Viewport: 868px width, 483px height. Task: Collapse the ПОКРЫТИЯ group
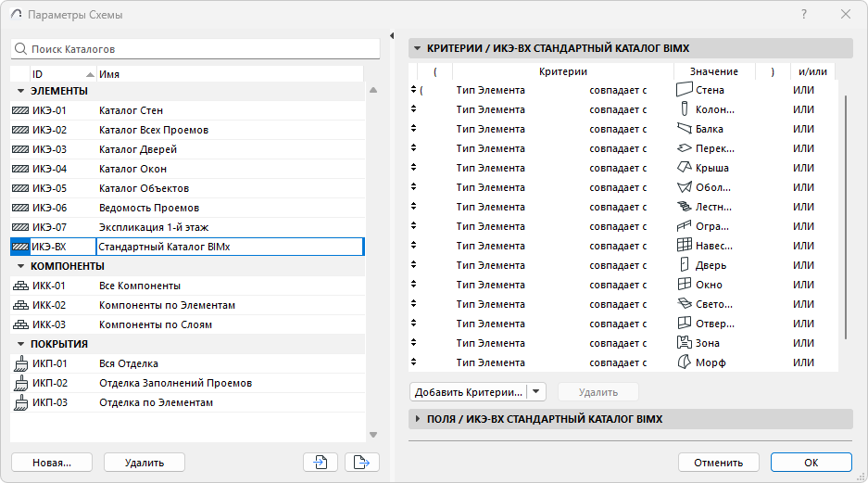[x=20, y=344]
